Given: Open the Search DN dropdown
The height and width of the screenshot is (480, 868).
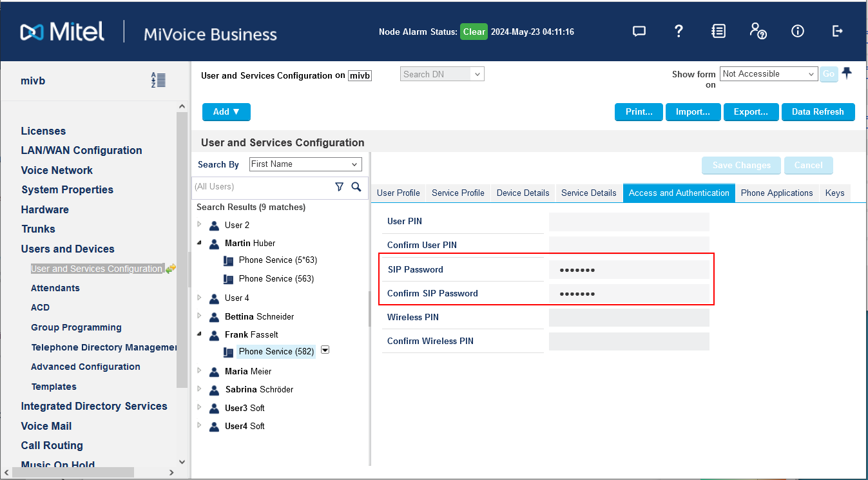Looking at the screenshot, I should coord(442,74).
